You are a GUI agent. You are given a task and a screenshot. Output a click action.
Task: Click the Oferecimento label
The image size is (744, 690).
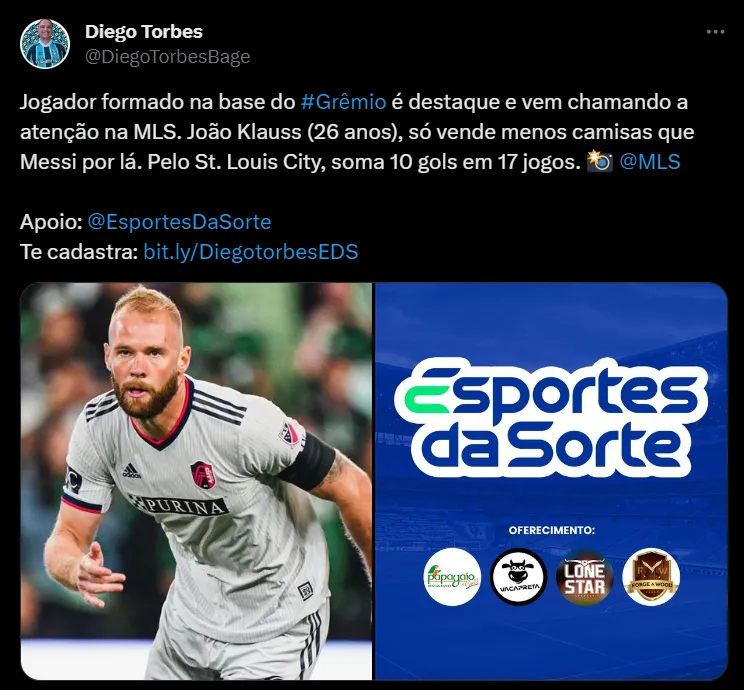coord(551,530)
